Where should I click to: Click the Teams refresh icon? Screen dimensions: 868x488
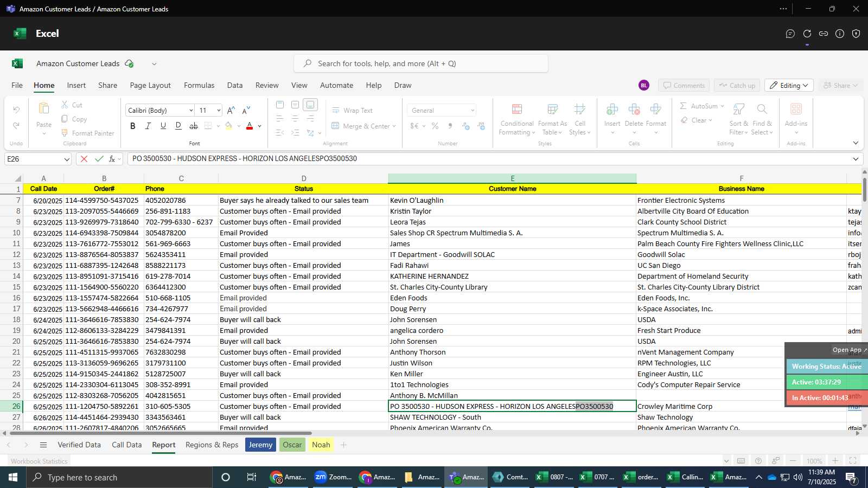click(807, 34)
